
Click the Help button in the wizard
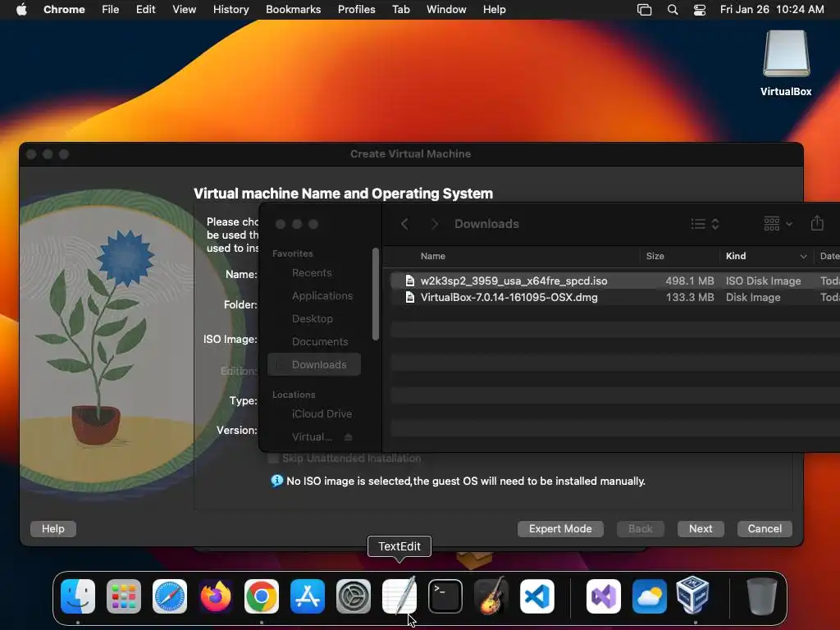pos(53,529)
